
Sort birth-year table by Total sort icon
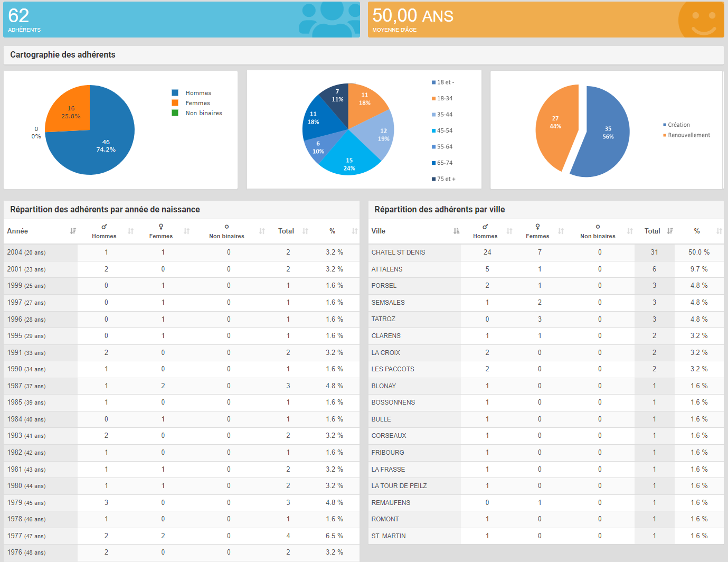305,231
